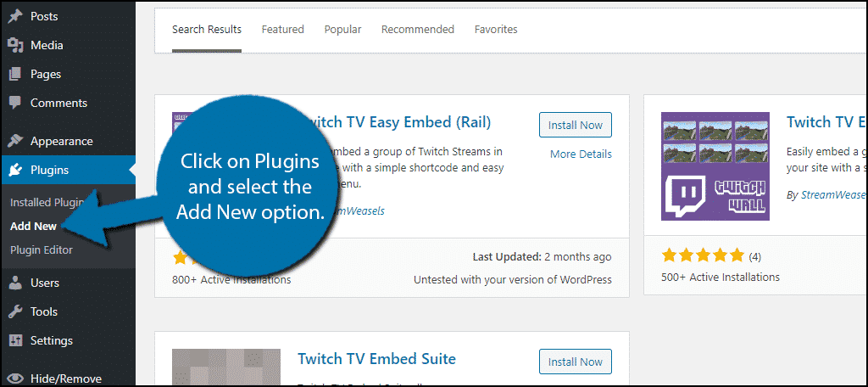
Task: Click the Tools wrench icon
Action: [15, 311]
